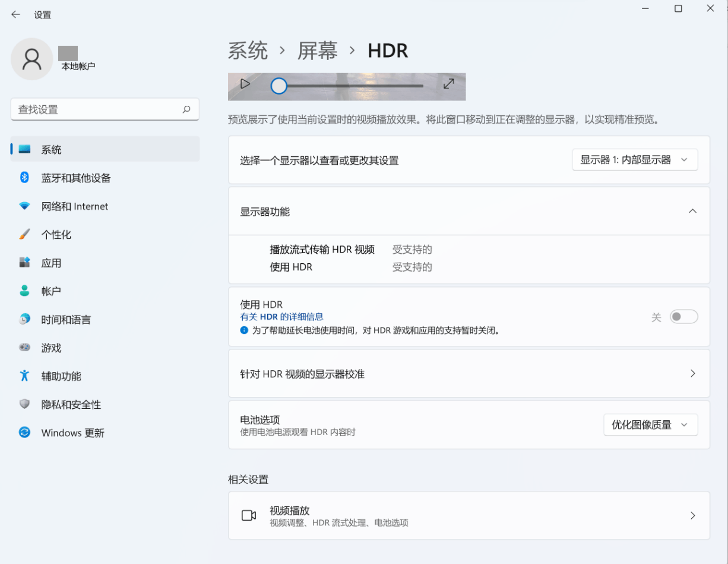Image resolution: width=728 pixels, height=564 pixels.
Task: Click the apps icon in the sidebar
Action: [24, 262]
